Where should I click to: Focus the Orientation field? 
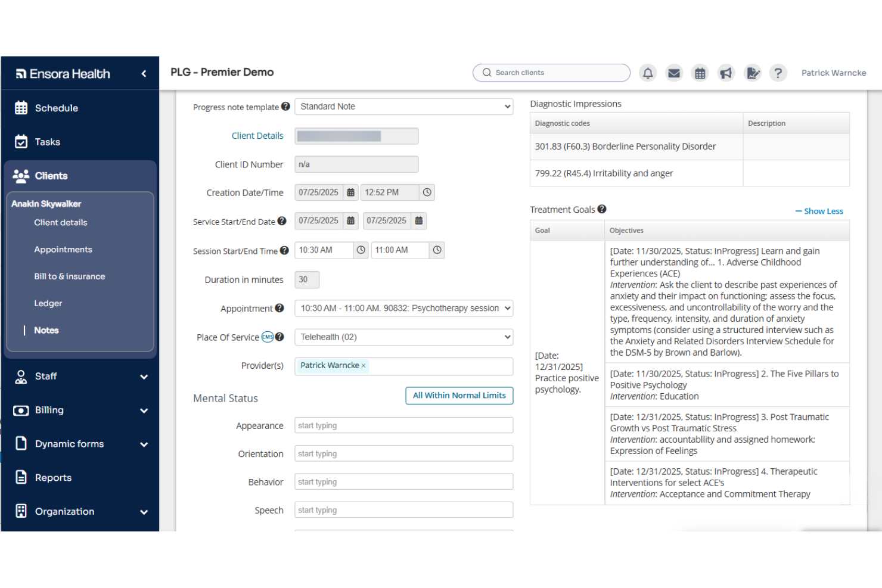click(404, 453)
